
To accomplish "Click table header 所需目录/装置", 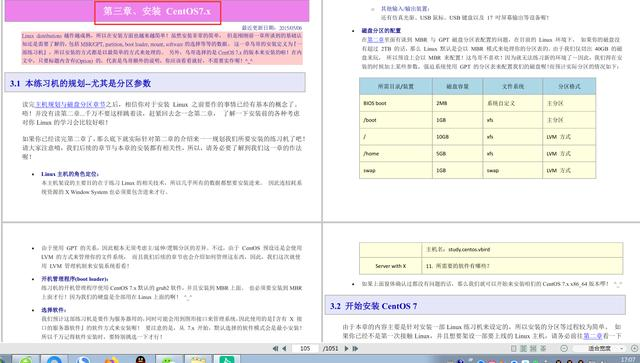I will pos(396,87).
